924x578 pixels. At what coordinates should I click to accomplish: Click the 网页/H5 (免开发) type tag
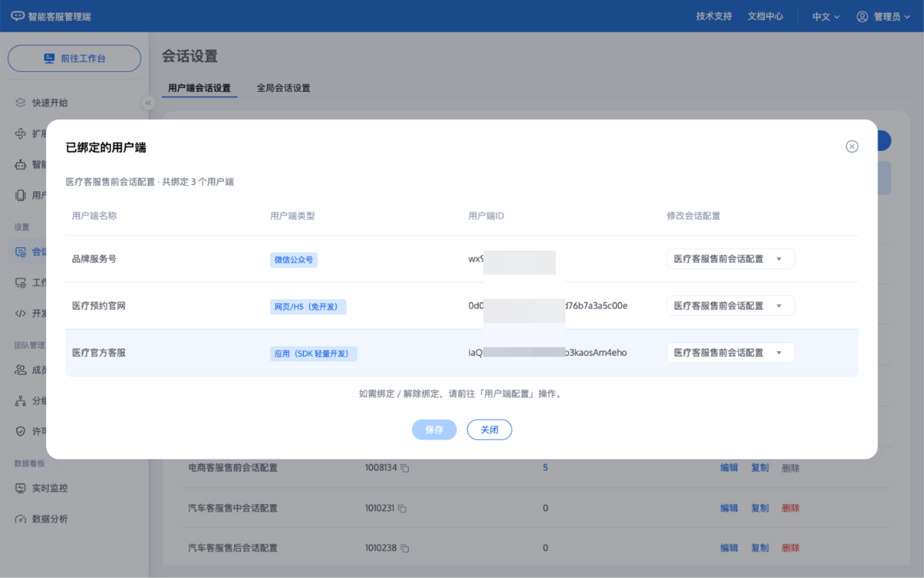[308, 307]
